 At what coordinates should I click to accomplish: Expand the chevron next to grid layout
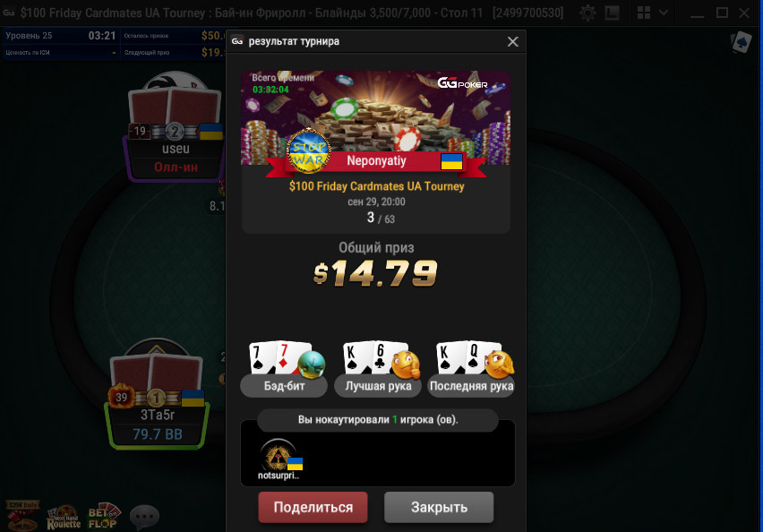tap(664, 13)
